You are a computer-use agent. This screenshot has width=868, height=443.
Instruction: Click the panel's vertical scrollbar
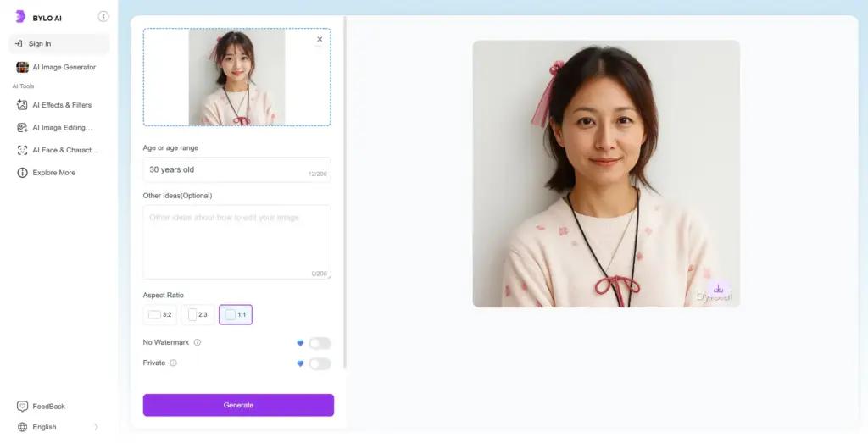click(x=345, y=192)
